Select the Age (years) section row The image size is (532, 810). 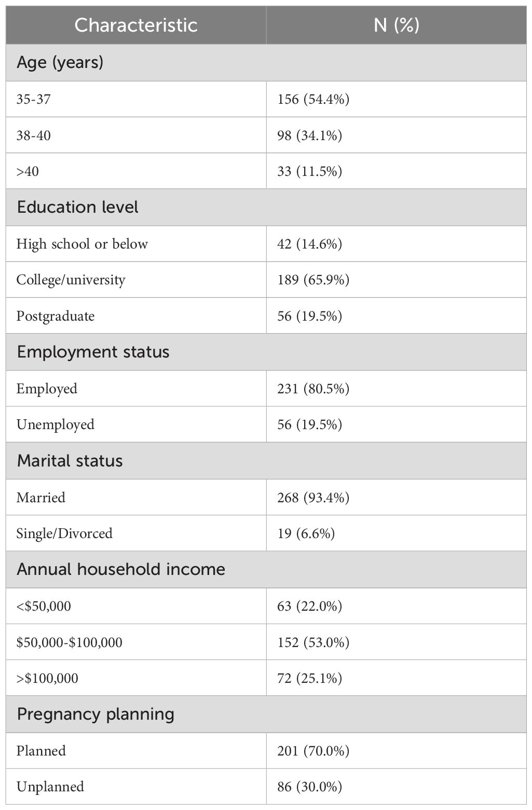[60, 62]
